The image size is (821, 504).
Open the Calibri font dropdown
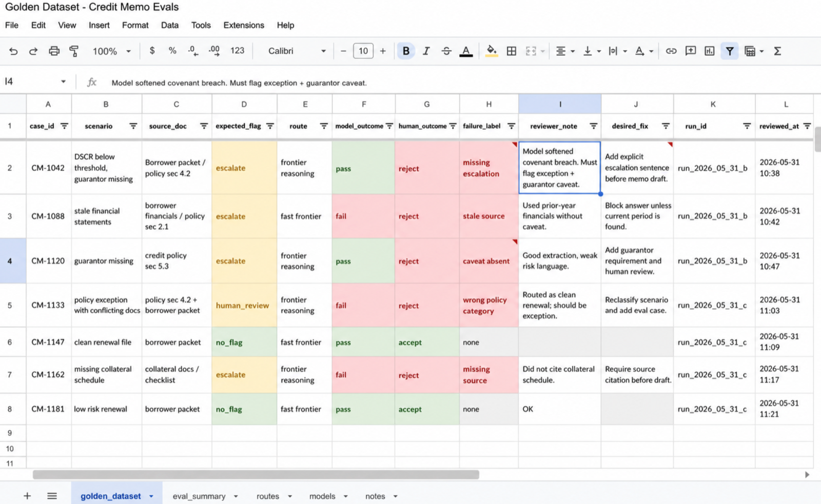(x=297, y=51)
